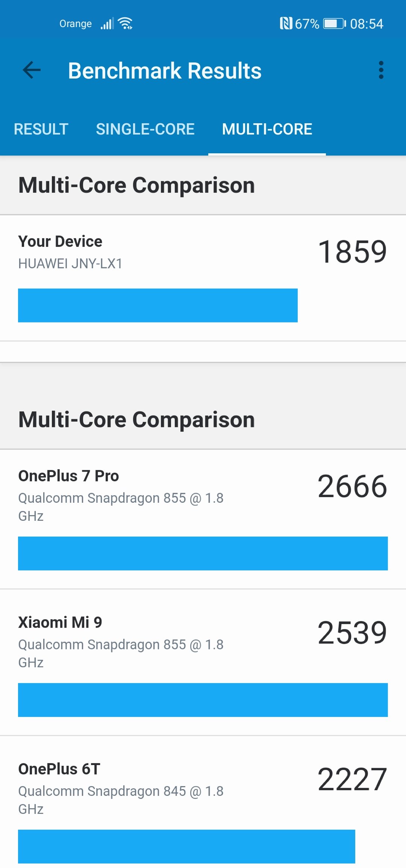Tap the Wi-Fi status icon
This screenshot has height=868, width=406.
pyautogui.click(x=125, y=23)
